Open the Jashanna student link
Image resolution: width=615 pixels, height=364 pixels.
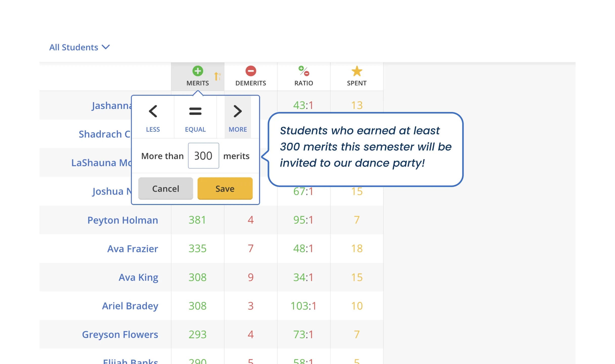[112, 106]
